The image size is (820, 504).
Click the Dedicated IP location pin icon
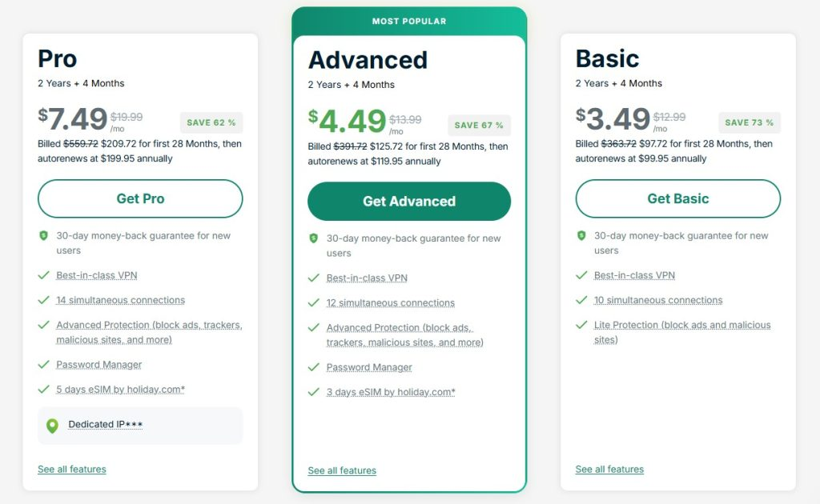point(52,426)
